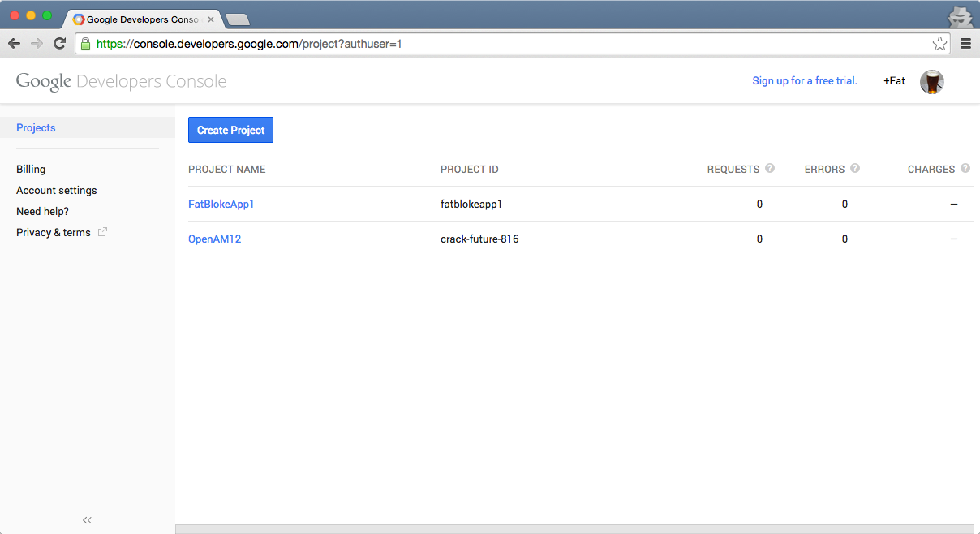Bookmark page with the star icon
This screenshot has width=980, height=534.
coord(939,44)
